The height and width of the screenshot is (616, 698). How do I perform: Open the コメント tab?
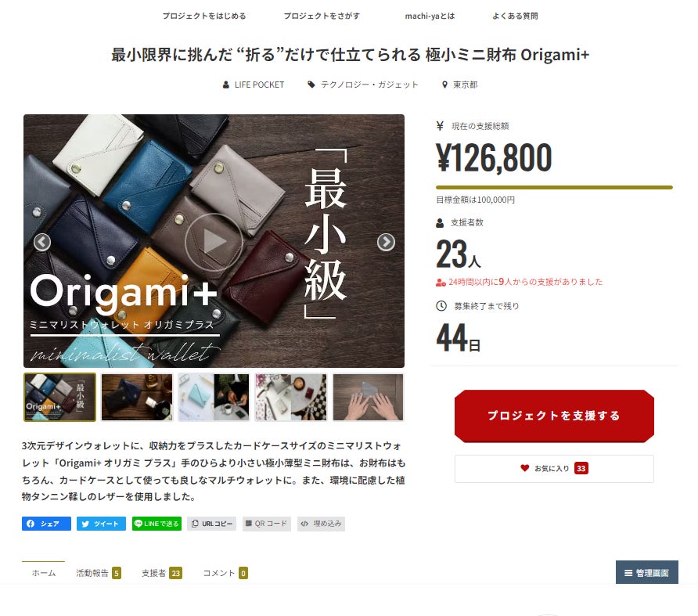pyautogui.click(x=225, y=573)
